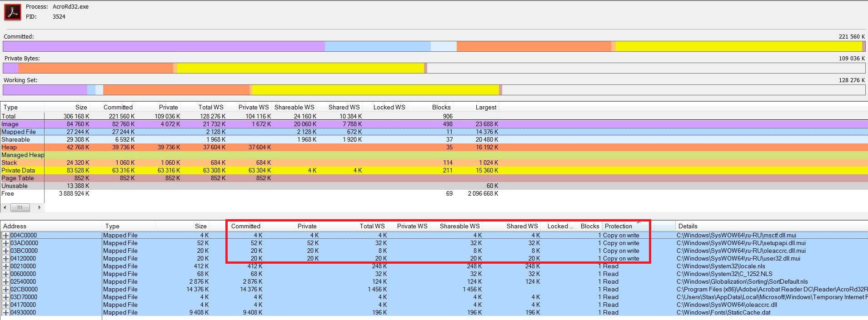
Task: Select the Image type row
Action: [x=10, y=124]
